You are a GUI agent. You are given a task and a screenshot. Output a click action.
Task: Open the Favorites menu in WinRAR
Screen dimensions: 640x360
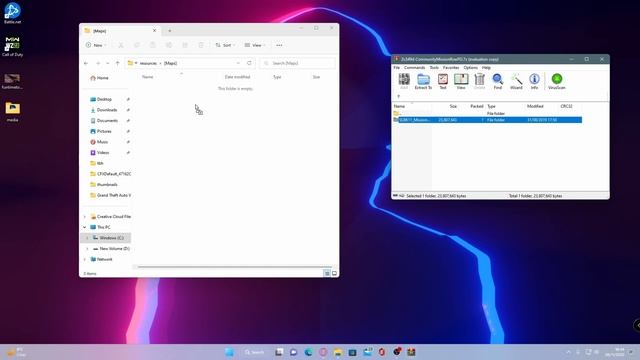451,68
